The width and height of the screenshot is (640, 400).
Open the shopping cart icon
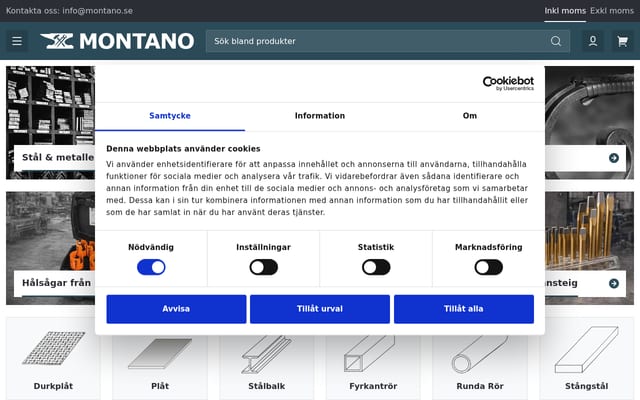point(622,41)
